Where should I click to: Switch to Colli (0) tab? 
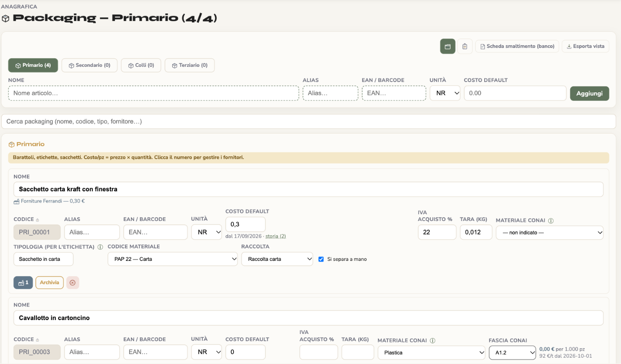[x=141, y=65]
